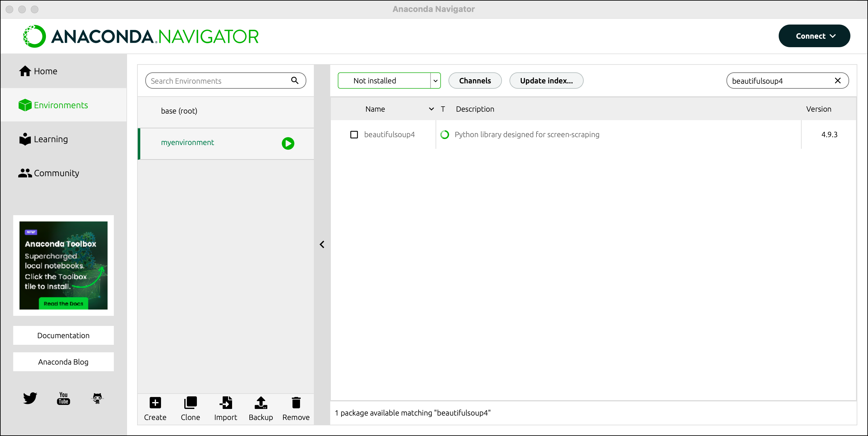Open the GitHub octocat icon link
Screen dimensions: 868x436
pos(97,398)
